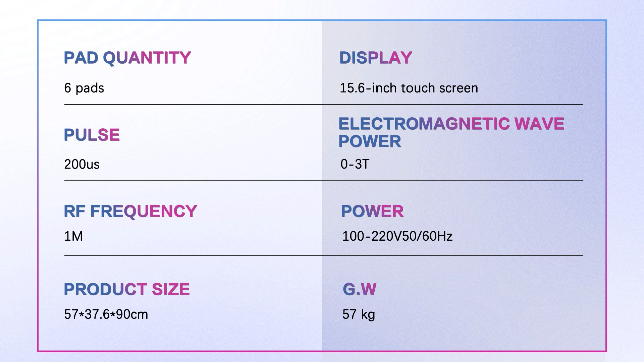Select the "57*37.6*90cm" dimensions text
Screen dimensions: 644x362
click(106, 314)
